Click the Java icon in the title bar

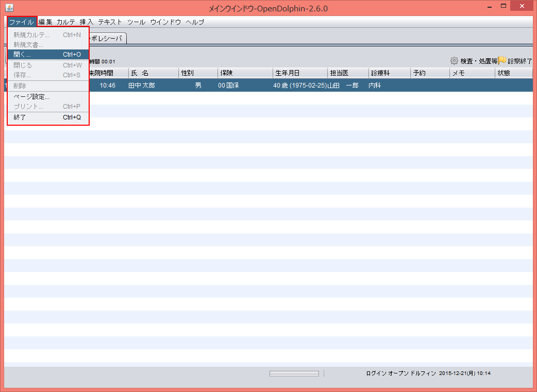coord(9,8)
